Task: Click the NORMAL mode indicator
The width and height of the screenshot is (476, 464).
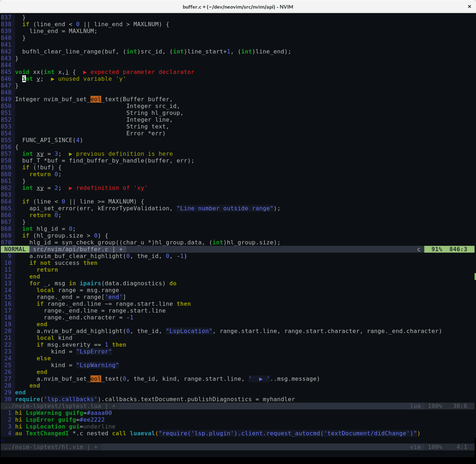Action: [x=15, y=249]
